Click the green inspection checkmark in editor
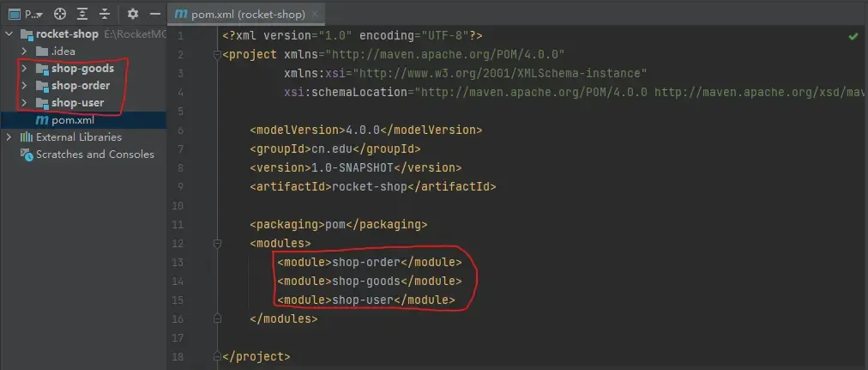868x370 pixels. (x=853, y=37)
